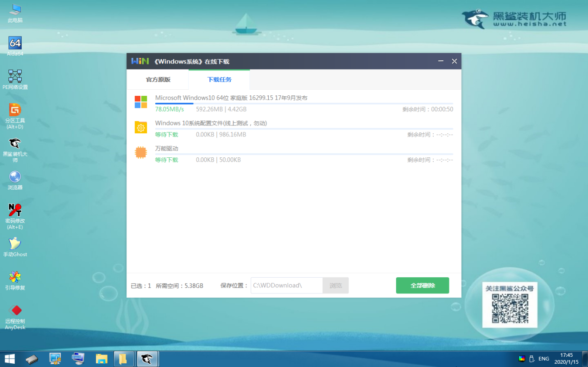Open PE网络设置 from the desktop
The image size is (588, 367).
point(15,75)
